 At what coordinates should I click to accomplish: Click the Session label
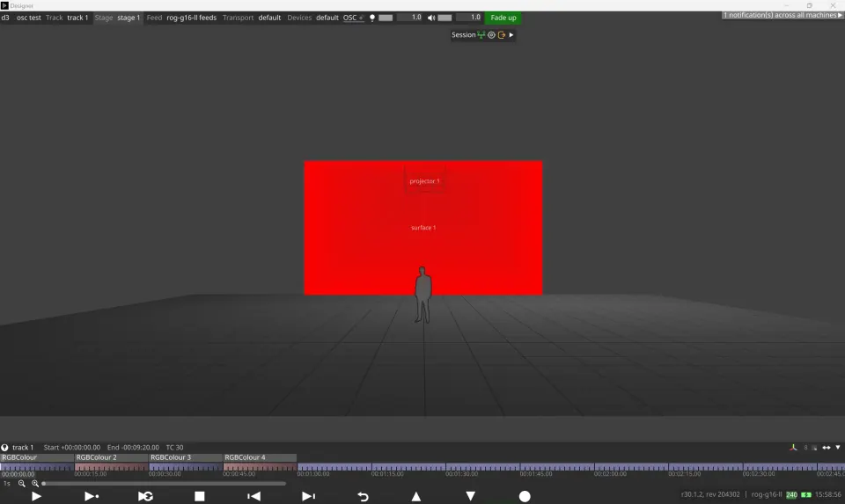coord(464,35)
